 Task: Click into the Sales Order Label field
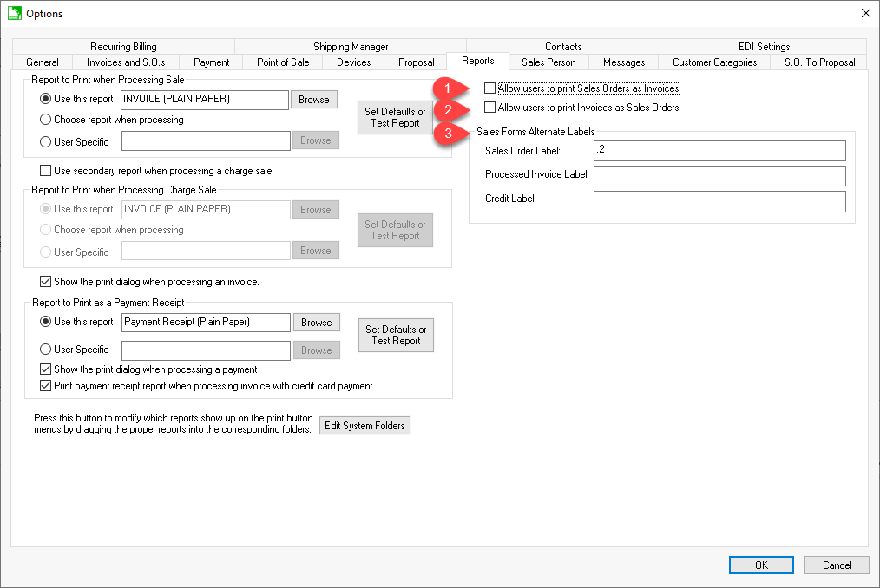pos(719,151)
